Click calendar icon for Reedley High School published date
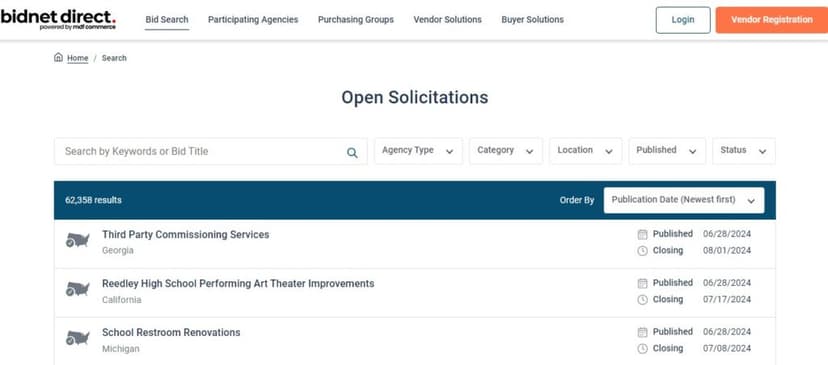Viewport: 828px width, 365px height. (x=642, y=283)
